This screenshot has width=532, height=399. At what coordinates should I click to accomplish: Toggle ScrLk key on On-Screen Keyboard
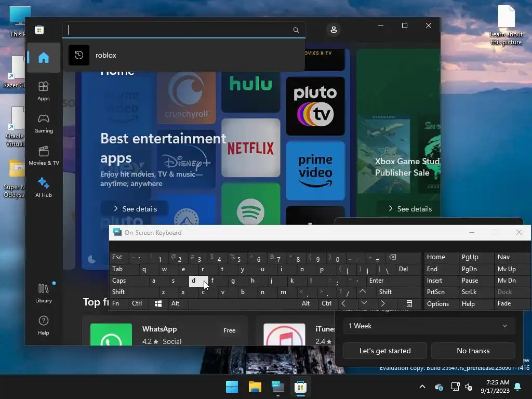[x=476, y=292]
